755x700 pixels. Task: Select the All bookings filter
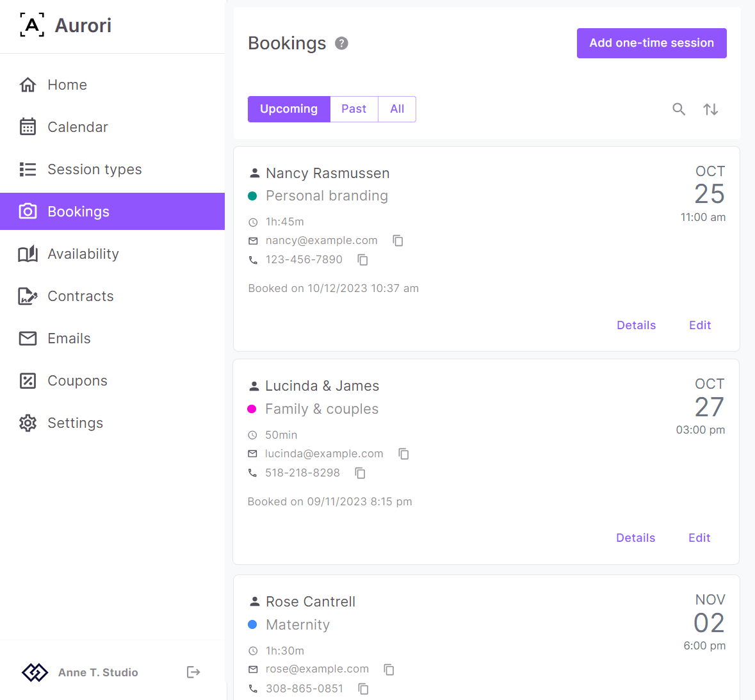(x=397, y=109)
